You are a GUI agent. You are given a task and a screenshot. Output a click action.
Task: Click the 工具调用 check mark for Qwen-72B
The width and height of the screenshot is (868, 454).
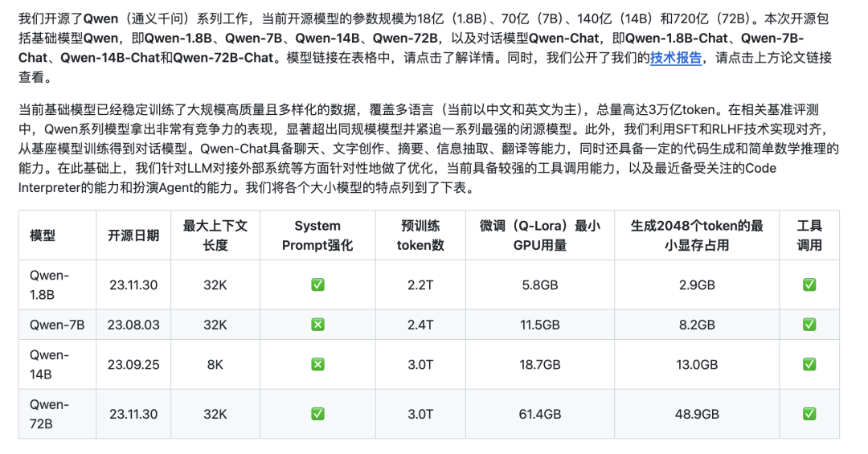click(x=809, y=414)
